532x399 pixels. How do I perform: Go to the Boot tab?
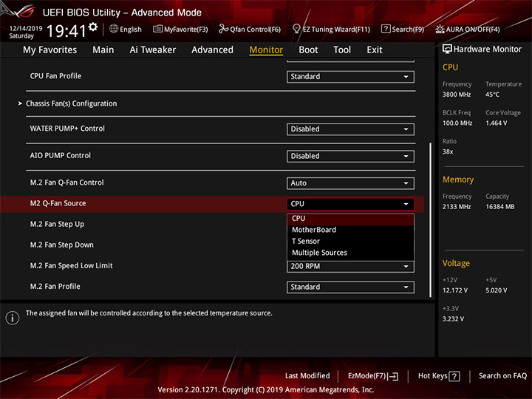(x=308, y=50)
